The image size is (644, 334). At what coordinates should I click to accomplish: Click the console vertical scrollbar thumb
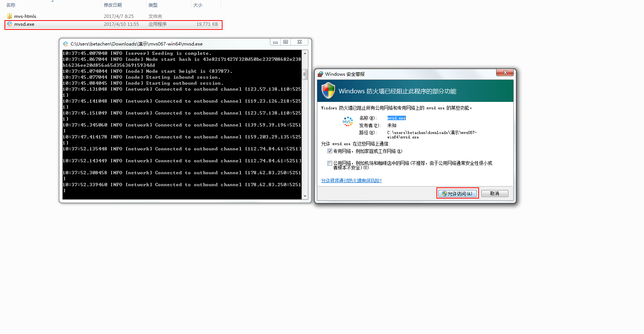point(305,74)
